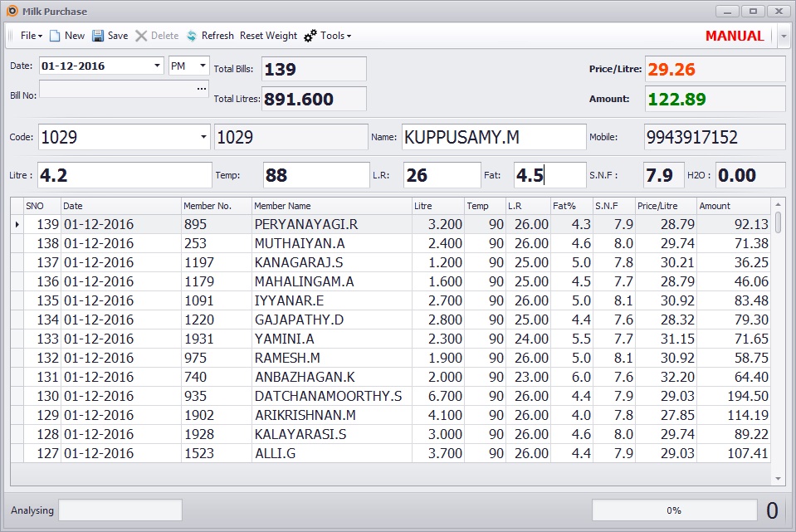The height and width of the screenshot is (532, 796).
Task: Open the File menu
Action: click(x=31, y=36)
